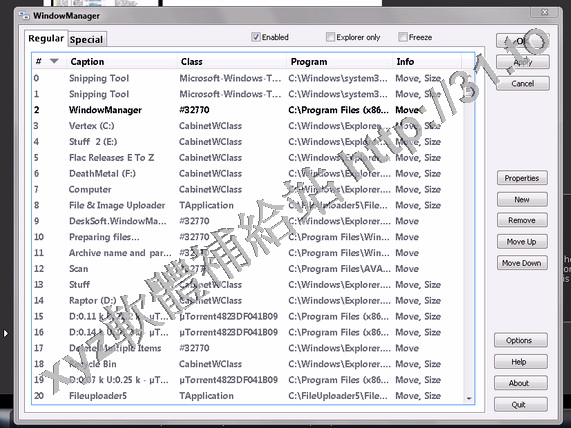Click the Cancel button
The height and width of the screenshot is (428, 571).
pyautogui.click(x=523, y=84)
